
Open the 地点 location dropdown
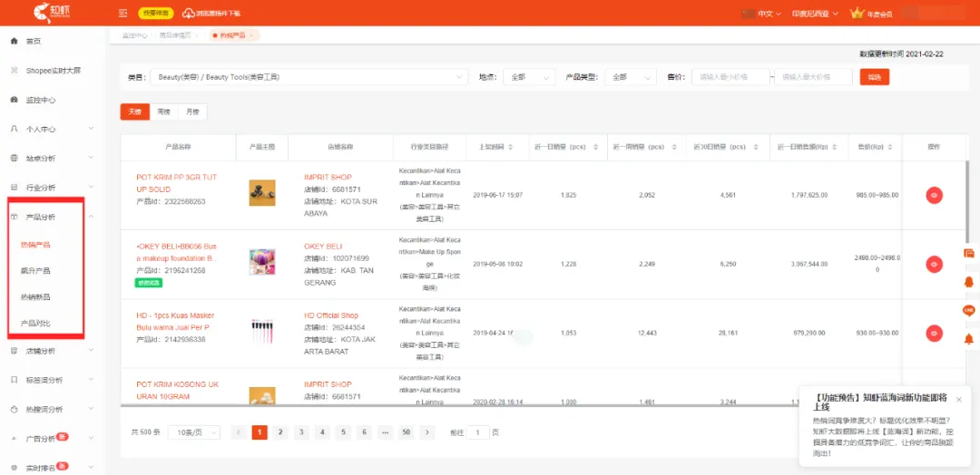[x=529, y=77]
